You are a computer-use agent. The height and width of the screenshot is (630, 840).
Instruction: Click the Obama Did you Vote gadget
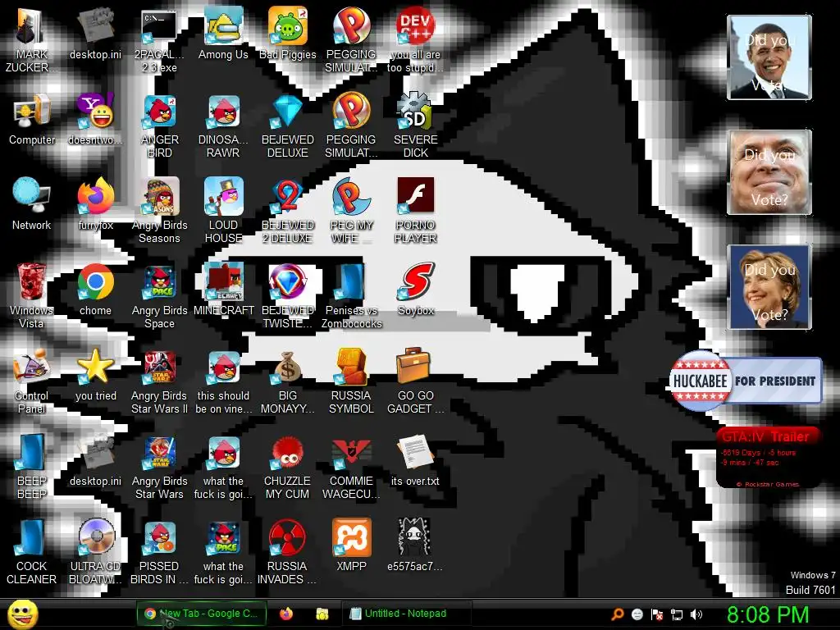(769, 57)
